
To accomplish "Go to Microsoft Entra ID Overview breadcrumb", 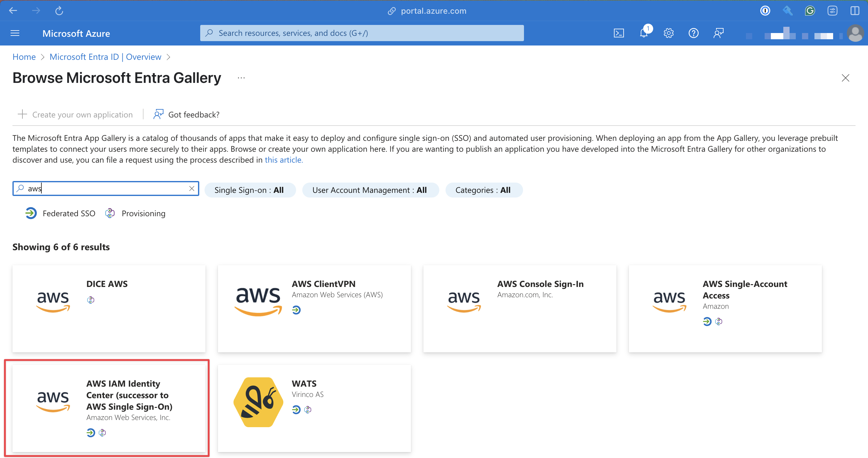I will [x=105, y=57].
